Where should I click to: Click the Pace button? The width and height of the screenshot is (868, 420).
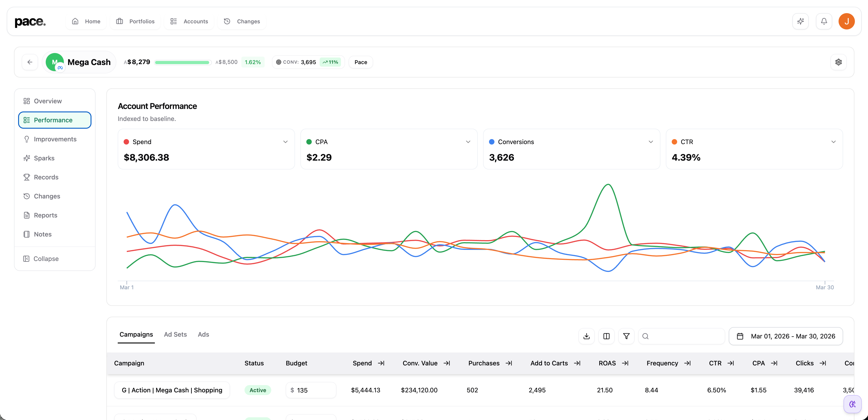tap(361, 62)
